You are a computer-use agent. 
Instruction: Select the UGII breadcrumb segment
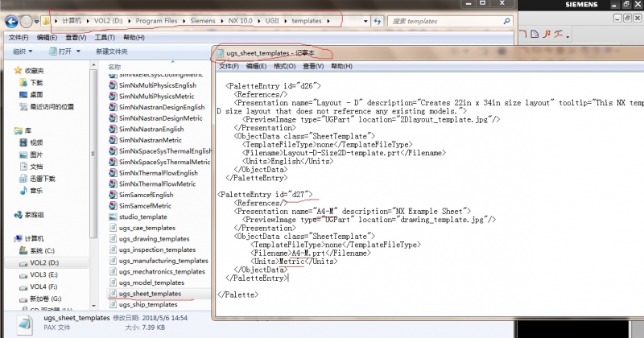point(272,21)
